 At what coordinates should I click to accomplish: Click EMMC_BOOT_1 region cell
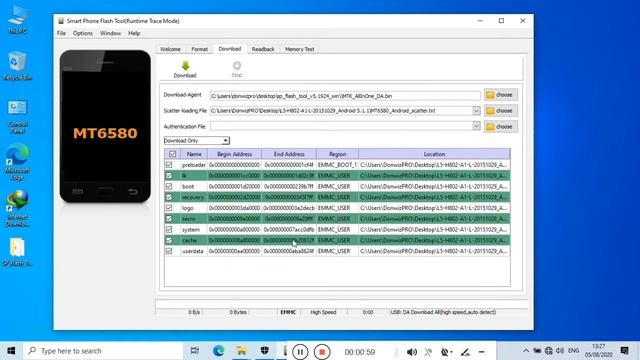pos(338,165)
